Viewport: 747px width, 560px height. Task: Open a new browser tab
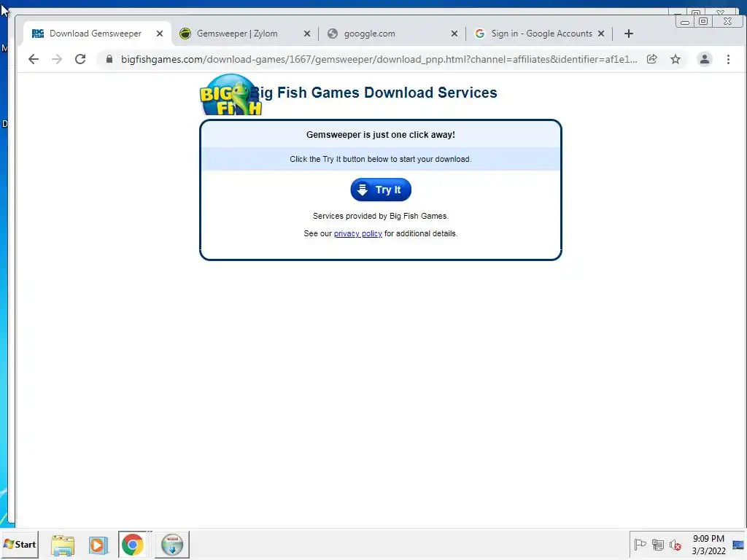tap(628, 34)
